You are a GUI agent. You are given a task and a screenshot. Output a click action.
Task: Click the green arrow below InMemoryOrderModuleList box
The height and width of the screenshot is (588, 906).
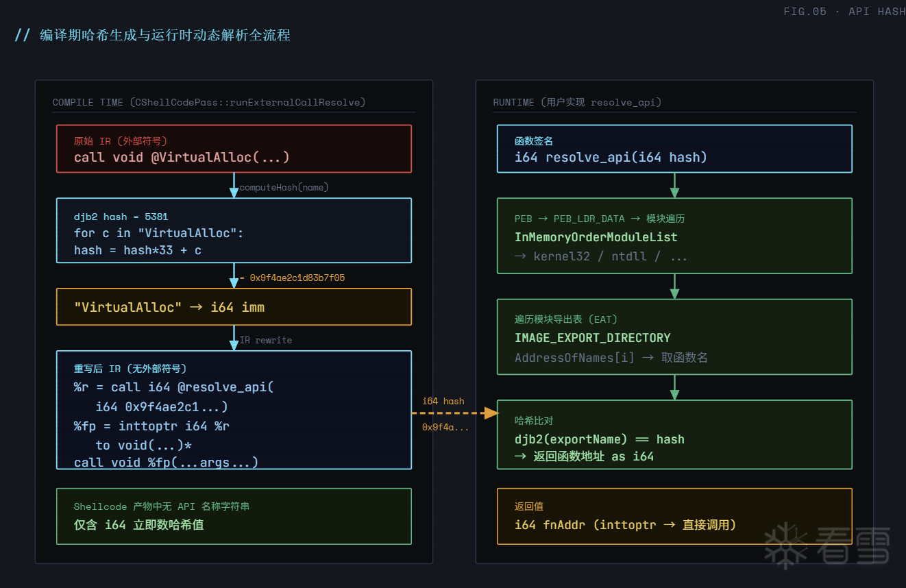tap(674, 286)
